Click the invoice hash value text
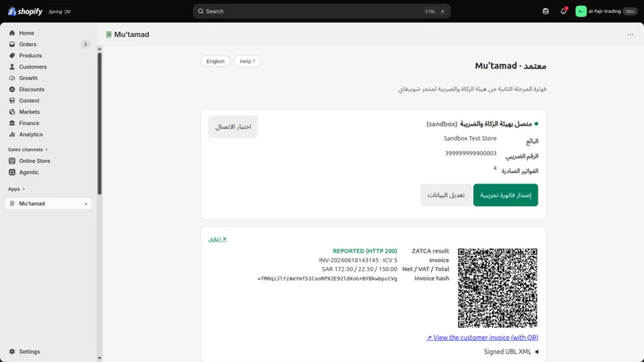 click(328, 278)
